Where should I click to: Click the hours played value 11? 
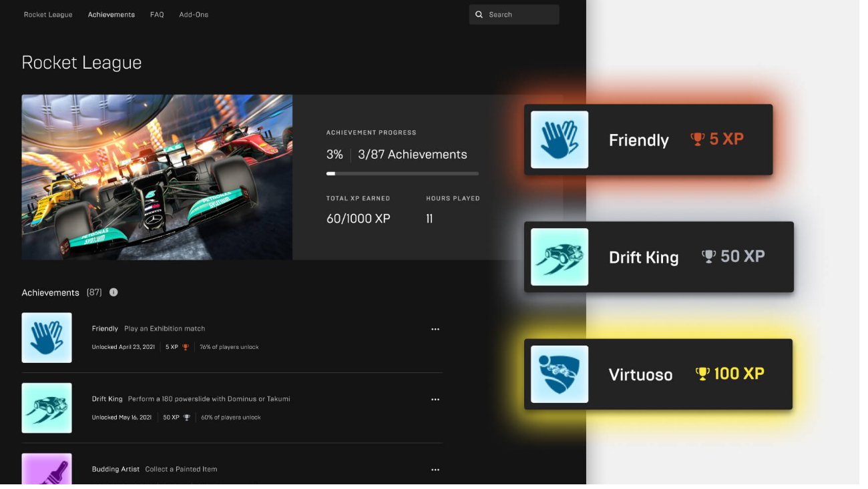pyautogui.click(x=429, y=219)
